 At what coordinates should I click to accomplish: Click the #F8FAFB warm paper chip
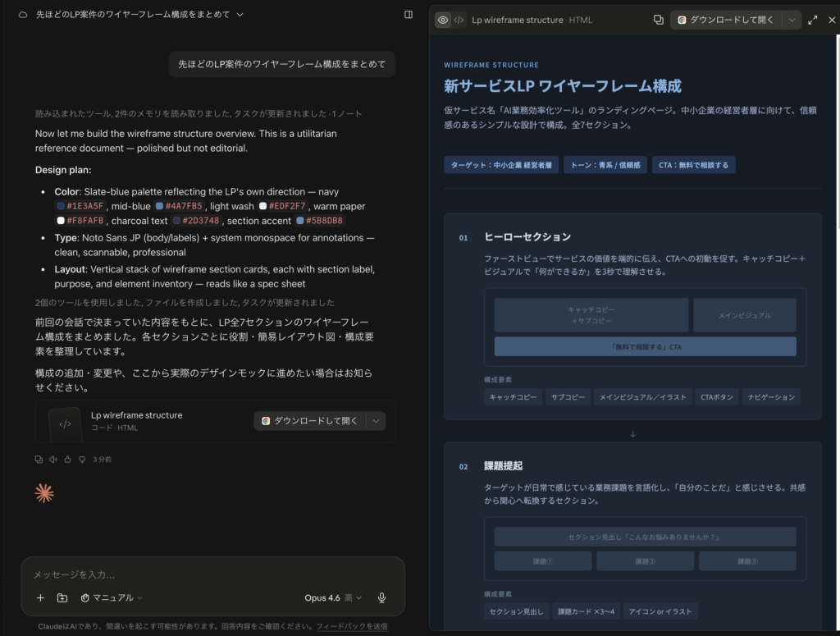[80, 220]
